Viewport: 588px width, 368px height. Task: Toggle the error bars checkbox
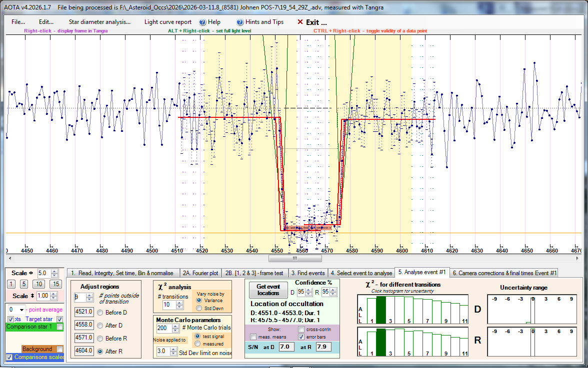301,337
